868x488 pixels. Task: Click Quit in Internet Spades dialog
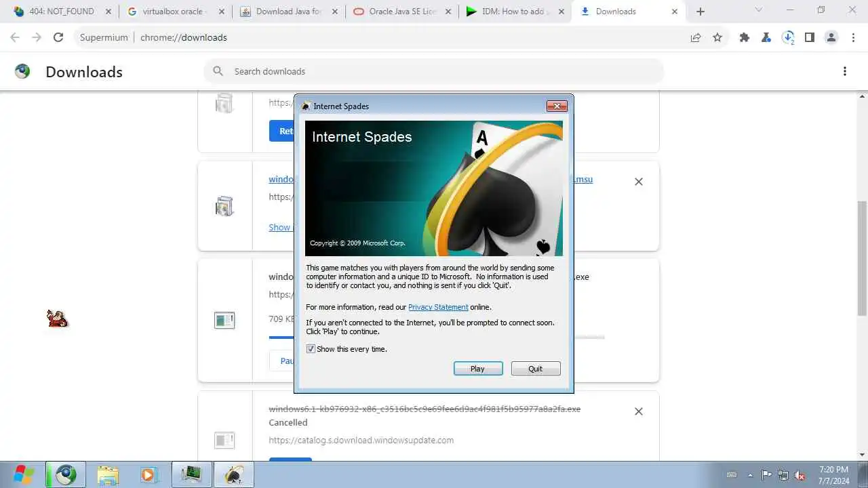pos(536,369)
